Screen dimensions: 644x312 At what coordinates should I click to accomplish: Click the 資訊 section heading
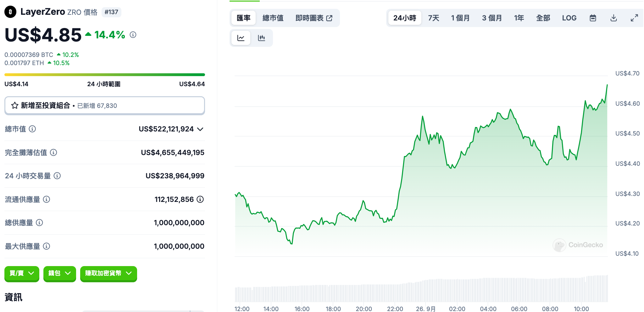(14, 297)
